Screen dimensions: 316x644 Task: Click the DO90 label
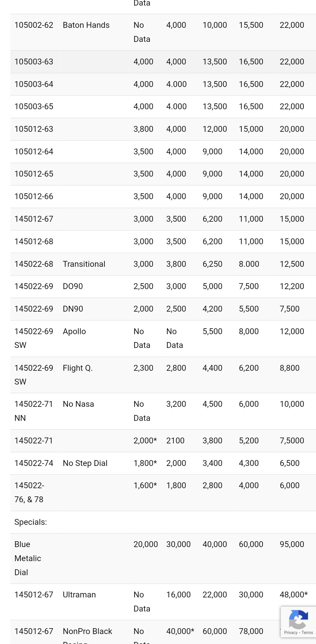(73, 286)
